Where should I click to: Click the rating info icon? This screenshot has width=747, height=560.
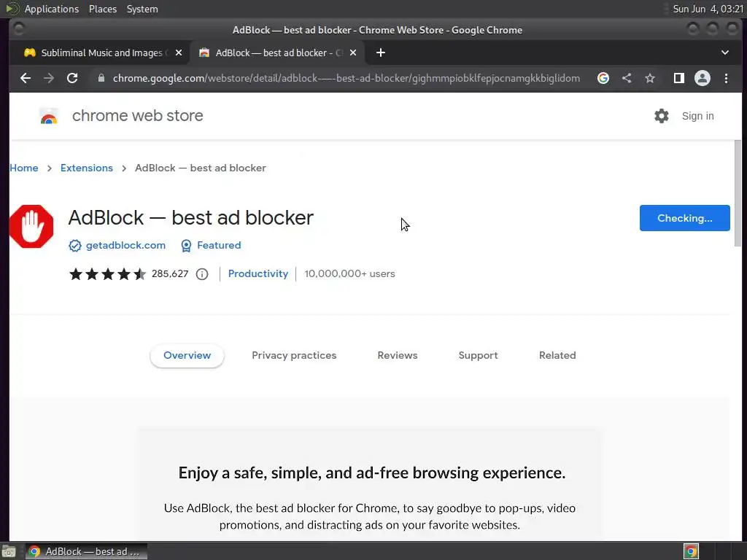202,274
